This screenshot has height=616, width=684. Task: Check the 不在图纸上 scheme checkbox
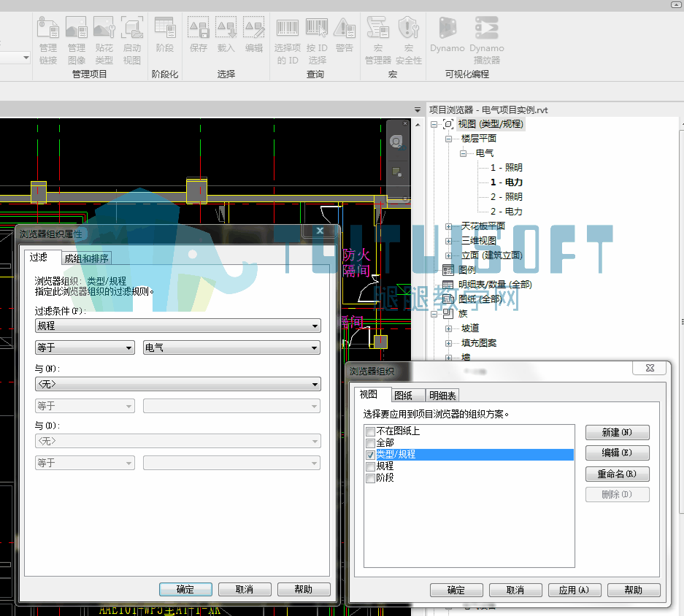(x=370, y=432)
